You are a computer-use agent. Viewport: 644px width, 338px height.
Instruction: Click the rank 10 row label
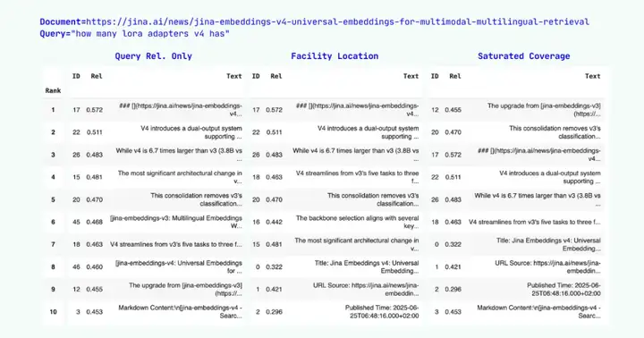pos(53,312)
